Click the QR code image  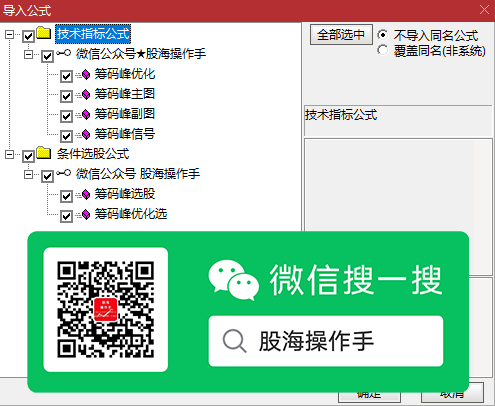(x=106, y=310)
